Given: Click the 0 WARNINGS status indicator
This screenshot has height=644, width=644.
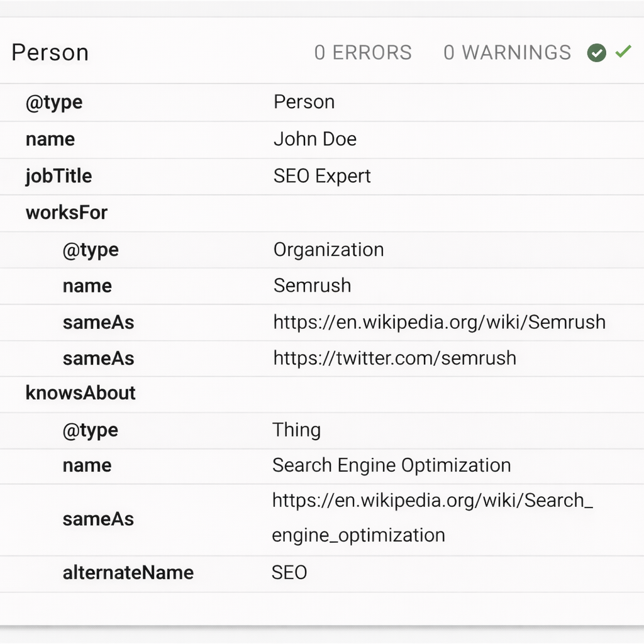Looking at the screenshot, I should tap(507, 53).
